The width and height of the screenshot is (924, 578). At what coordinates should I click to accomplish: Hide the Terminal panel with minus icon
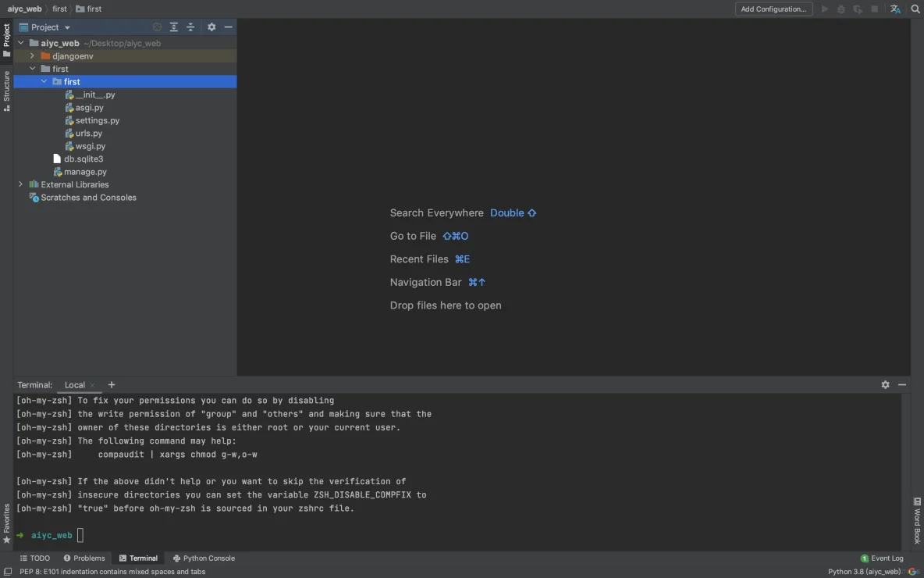coord(901,384)
